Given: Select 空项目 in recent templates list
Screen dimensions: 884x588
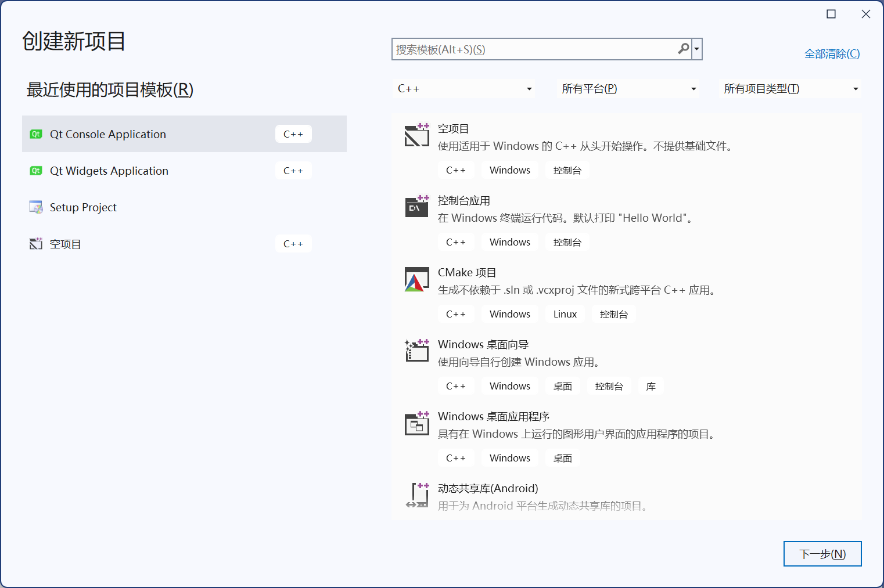Looking at the screenshot, I should point(184,244).
